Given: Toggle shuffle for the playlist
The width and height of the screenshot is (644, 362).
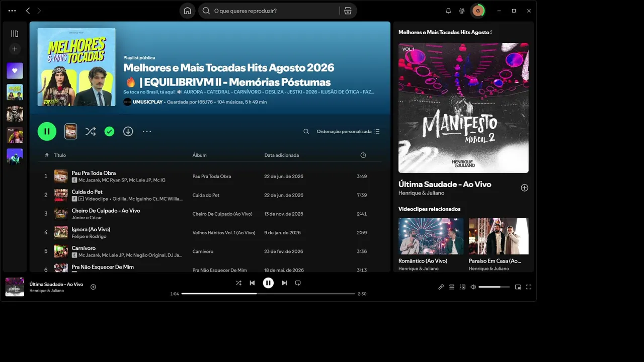Looking at the screenshot, I should [x=91, y=131].
